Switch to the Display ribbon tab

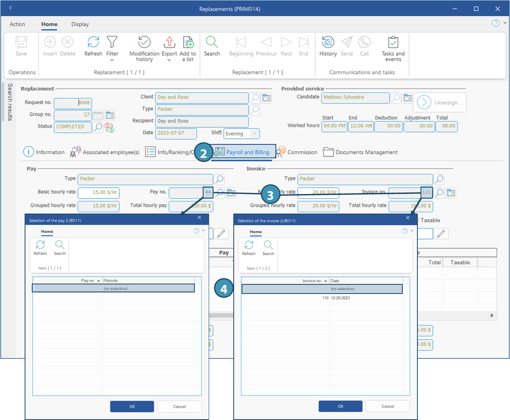[x=80, y=24]
